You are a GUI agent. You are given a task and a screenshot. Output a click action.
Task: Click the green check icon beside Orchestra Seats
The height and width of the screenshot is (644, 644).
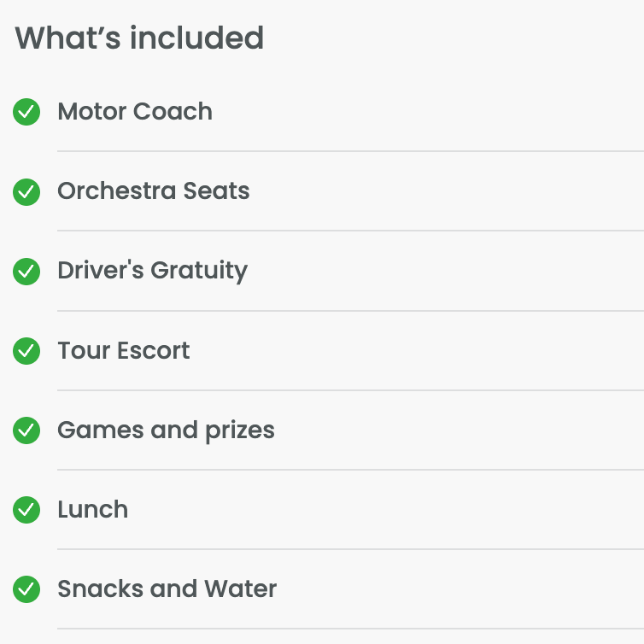click(x=26, y=191)
